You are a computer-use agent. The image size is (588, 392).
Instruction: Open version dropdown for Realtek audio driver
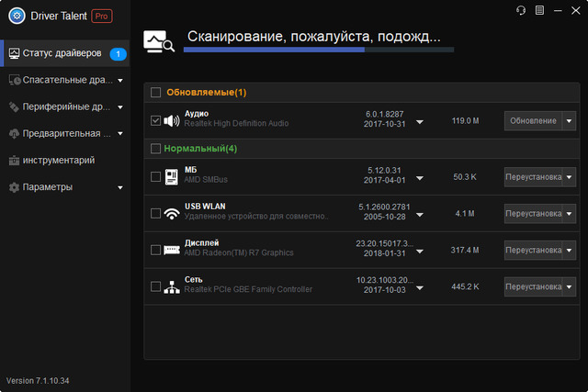coord(420,121)
